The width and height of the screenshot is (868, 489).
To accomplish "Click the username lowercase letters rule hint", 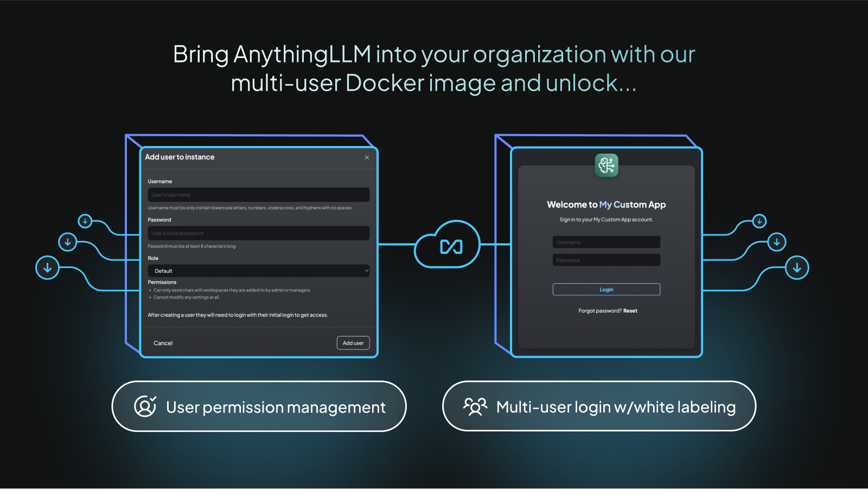I will tap(250, 208).
